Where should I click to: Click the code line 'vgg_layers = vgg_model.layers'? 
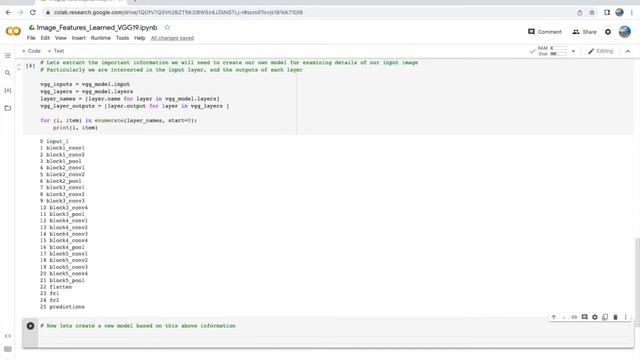pyautogui.click(x=87, y=91)
